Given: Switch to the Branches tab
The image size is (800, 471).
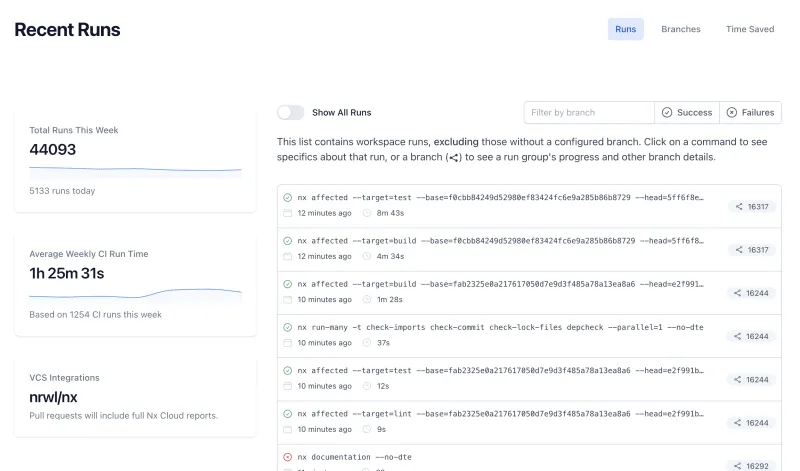Looking at the screenshot, I should [x=680, y=29].
